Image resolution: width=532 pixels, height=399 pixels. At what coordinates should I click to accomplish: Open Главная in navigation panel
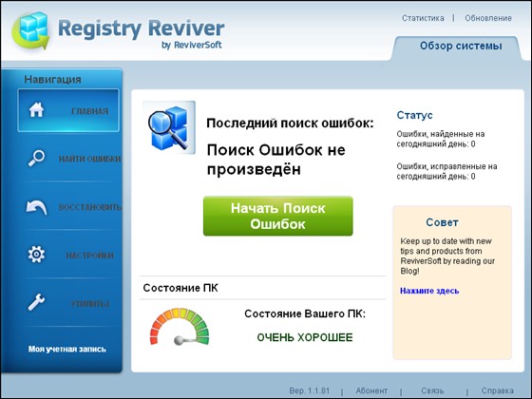pos(68,110)
